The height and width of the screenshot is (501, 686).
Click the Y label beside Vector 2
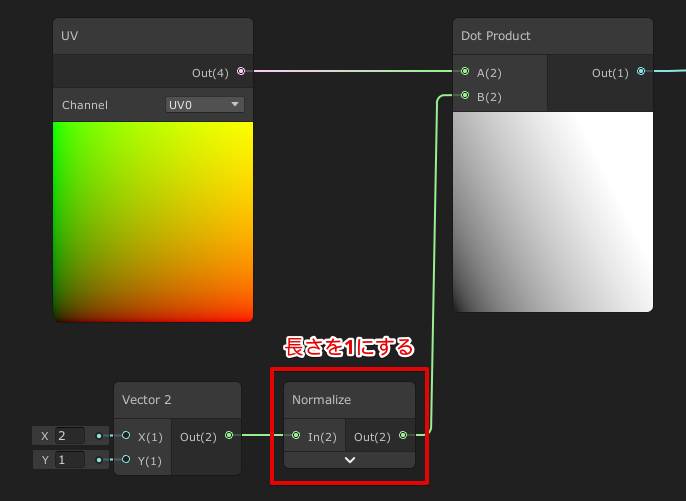pos(45,460)
